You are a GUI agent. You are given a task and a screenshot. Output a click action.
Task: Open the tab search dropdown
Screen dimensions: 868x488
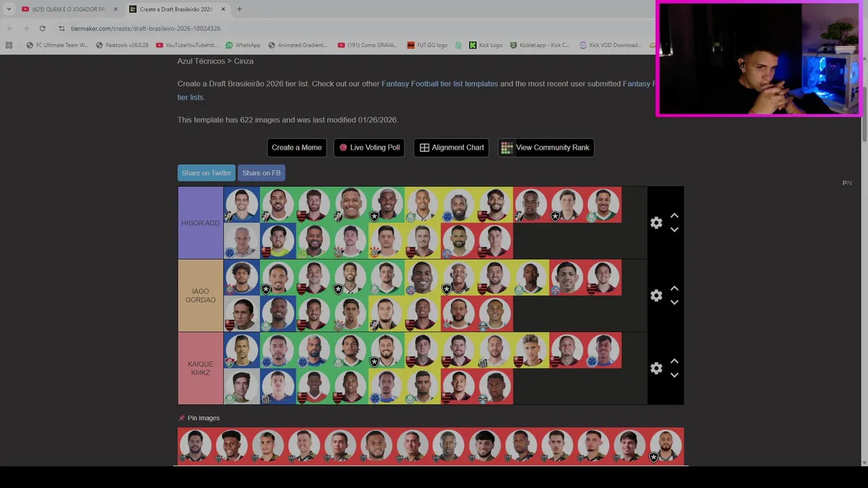9,9
